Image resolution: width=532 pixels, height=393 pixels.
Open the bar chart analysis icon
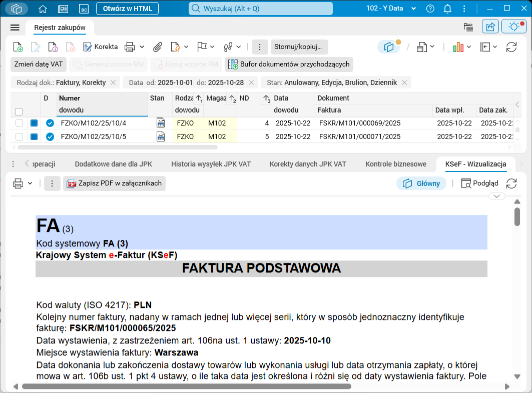pos(459,46)
